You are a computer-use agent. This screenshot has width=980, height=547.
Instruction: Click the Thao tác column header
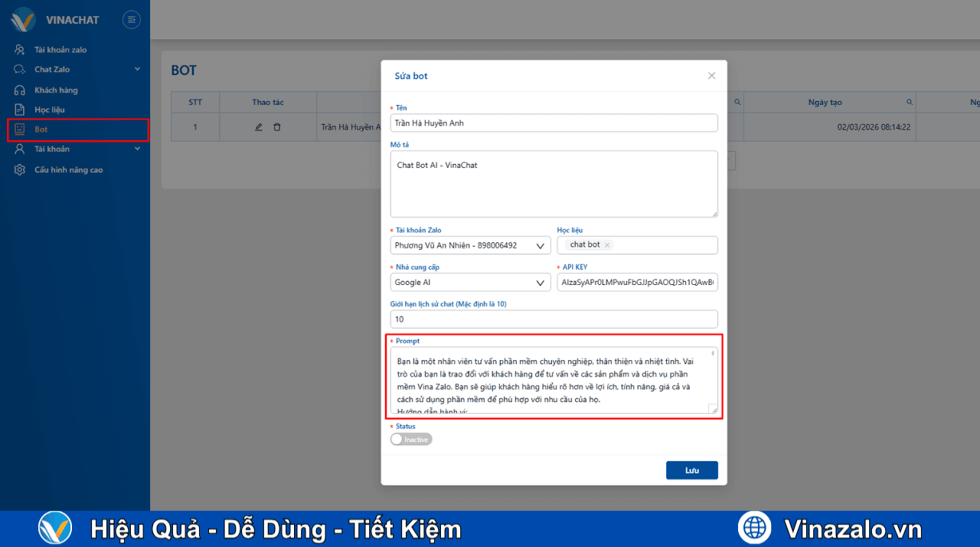[x=267, y=101]
